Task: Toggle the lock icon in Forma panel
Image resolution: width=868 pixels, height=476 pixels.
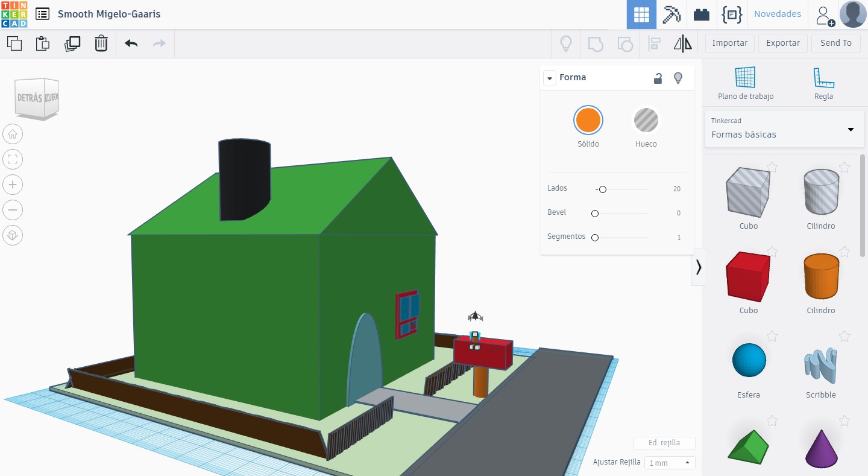Action: coord(658,78)
